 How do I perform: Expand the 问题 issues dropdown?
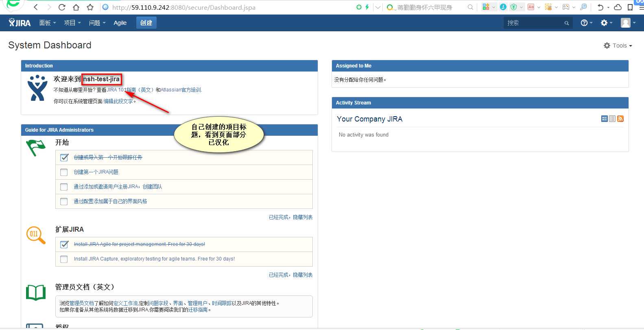click(97, 23)
